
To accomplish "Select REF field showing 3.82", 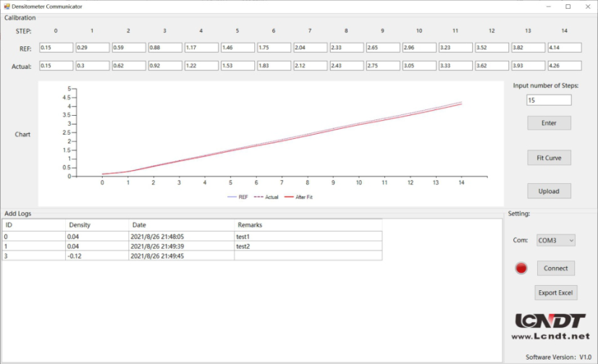I will tap(528, 48).
